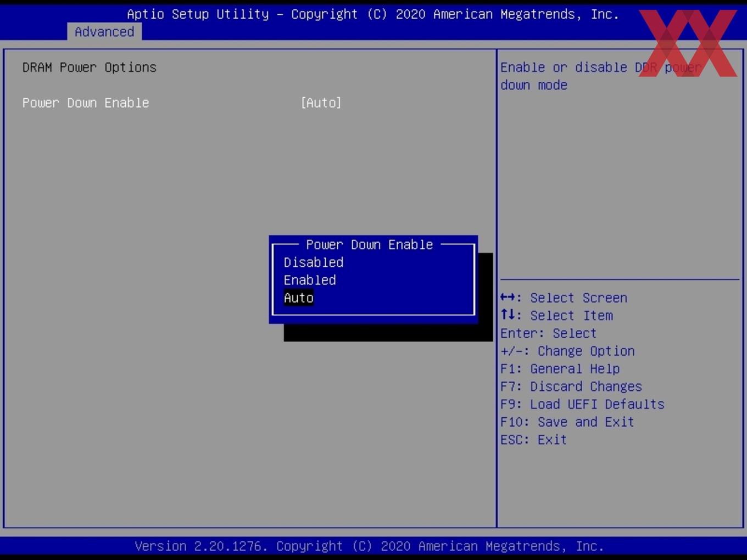Click the Version 2.20.1276 footer text
The height and width of the screenshot is (560, 747).
click(369, 546)
